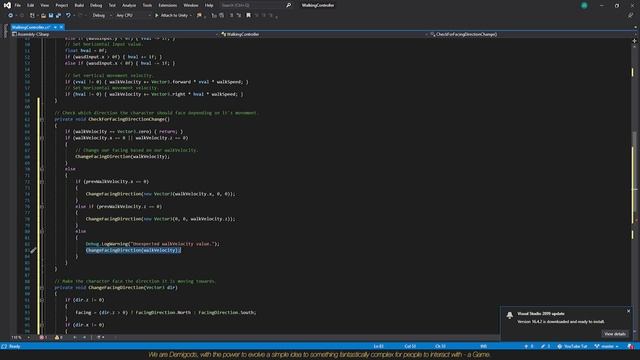Click the previous issue arrow
The image size is (640, 360).
pos(75,338)
